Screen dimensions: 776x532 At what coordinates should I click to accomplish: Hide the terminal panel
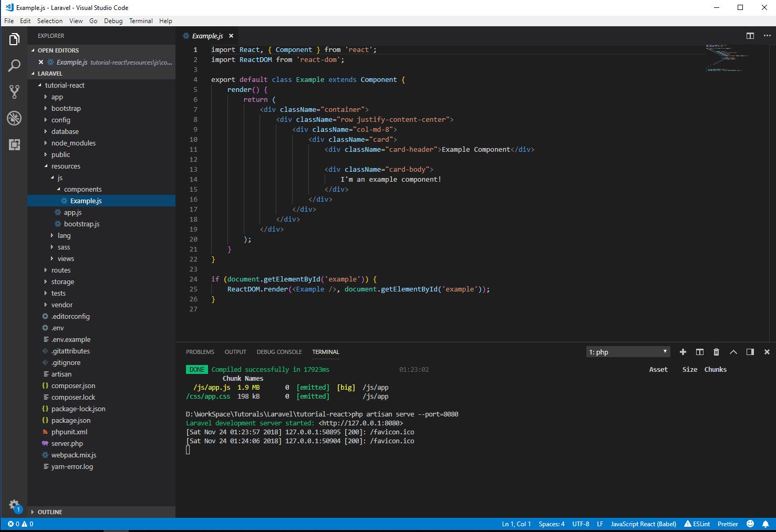[767, 351]
